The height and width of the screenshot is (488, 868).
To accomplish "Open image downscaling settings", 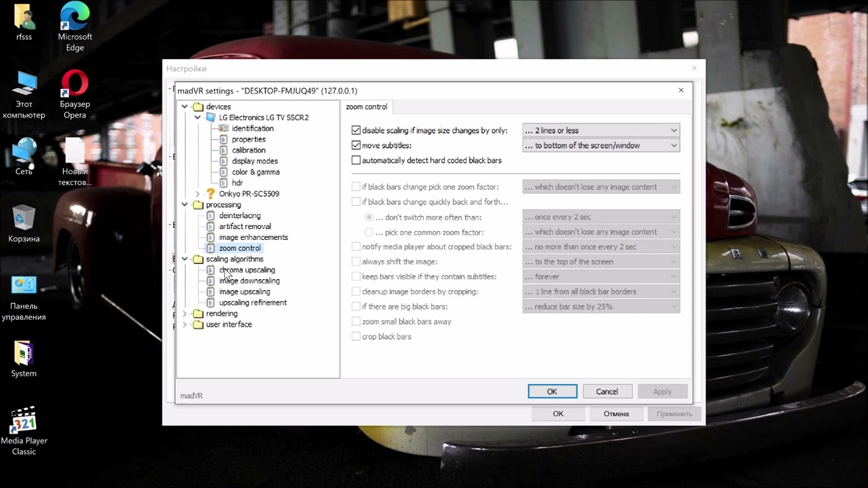I will [249, 281].
